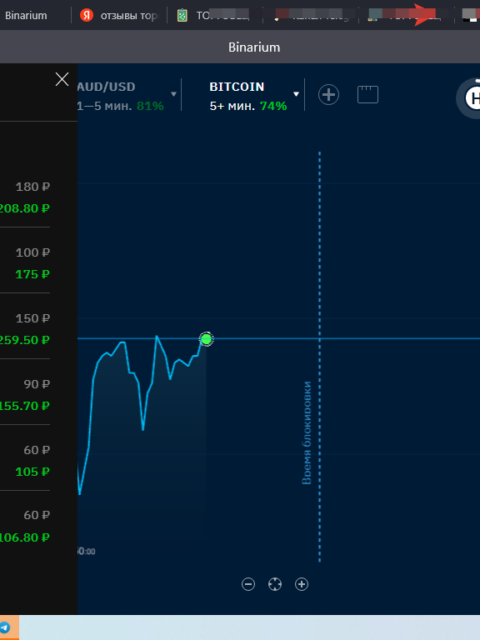This screenshot has height=640, width=480.
Task: Select the 150 ₽ trade entry
Action: (25, 329)
